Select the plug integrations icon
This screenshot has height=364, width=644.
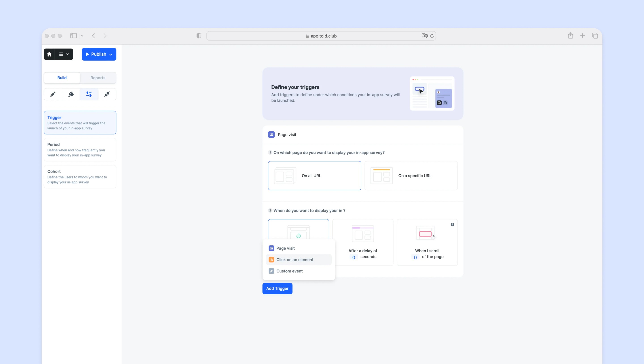(x=107, y=94)
